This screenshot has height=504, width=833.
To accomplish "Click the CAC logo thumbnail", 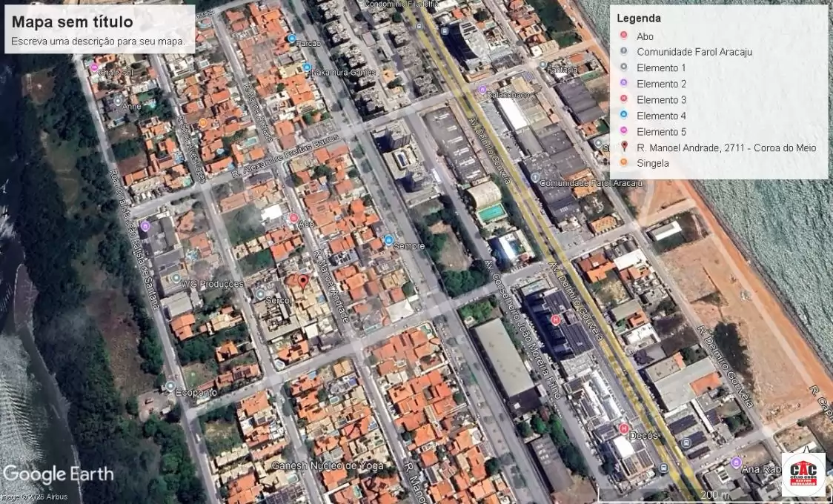I will [x=803, y=474].
